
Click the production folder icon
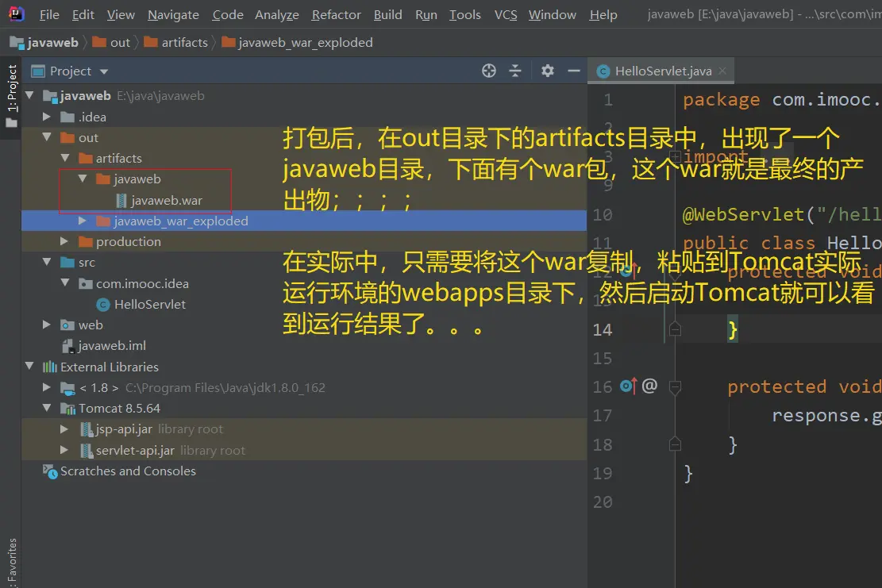(x=86, y=242)
